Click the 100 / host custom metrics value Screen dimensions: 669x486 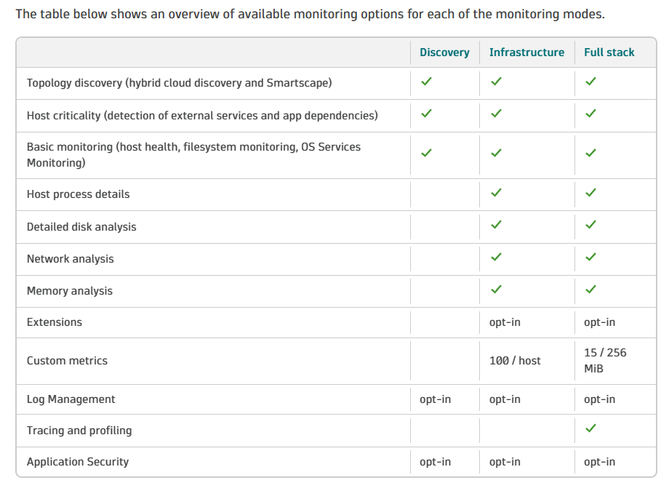(x=514, y=360)
